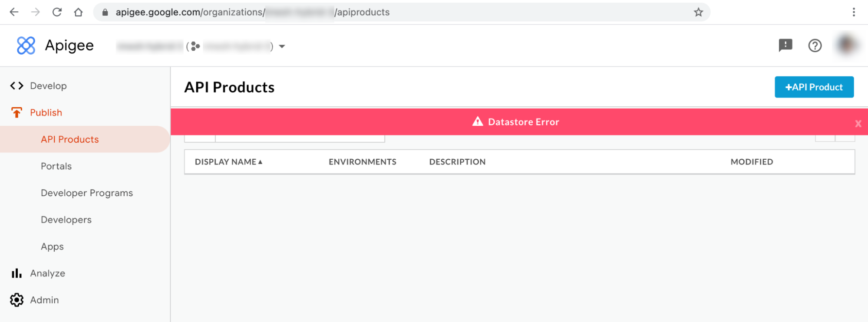Click the user profile avatar
The width and height of the screenshot is (868, 322).
coord(845,45)
